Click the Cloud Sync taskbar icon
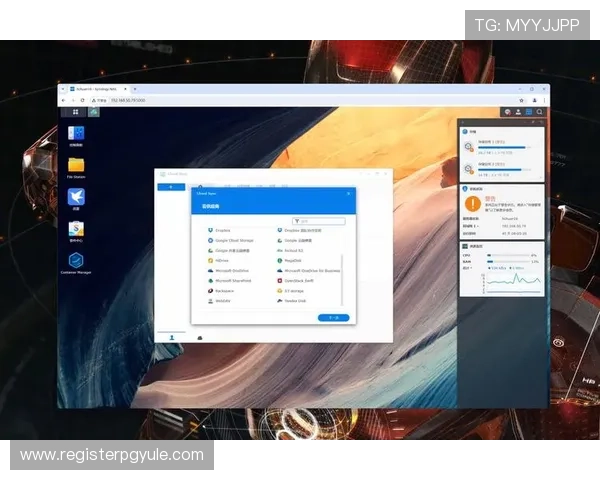 [x=94, y=112]
